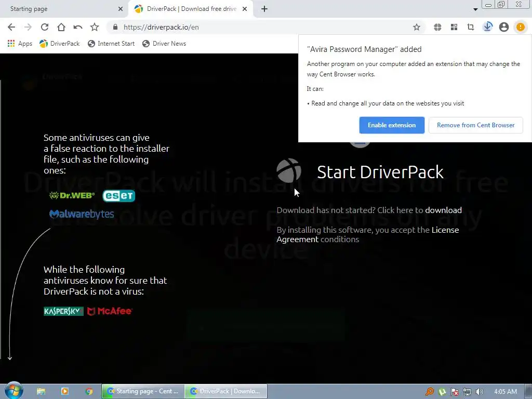Close the DriverPack tab
Screen dimensions: 532x399
(245, 9)
